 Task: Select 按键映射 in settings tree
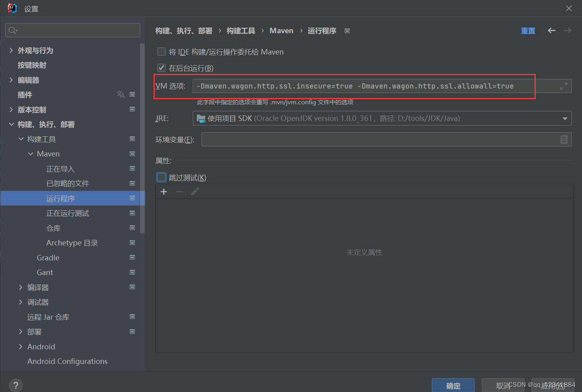click(32, 65)
